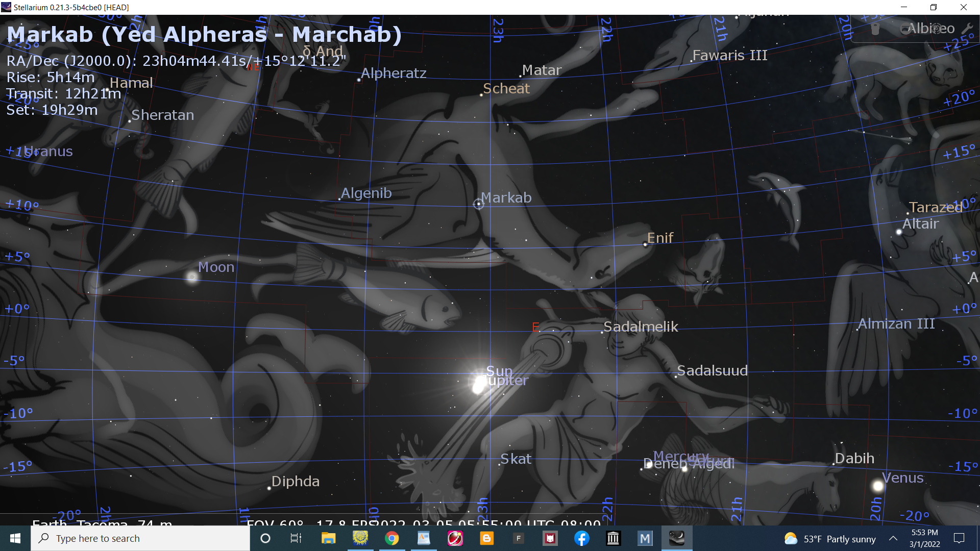The height and width of the screenshot is (551, 980).
Task: Click the Set: 19h29m info line
Action: (52, 110)
